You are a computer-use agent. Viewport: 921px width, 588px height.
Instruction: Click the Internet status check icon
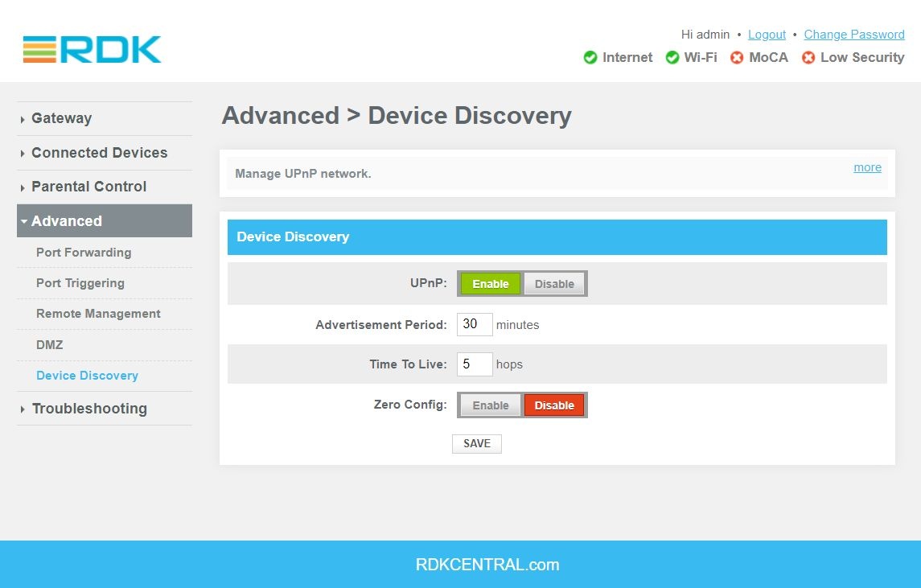tap(590, 58)
